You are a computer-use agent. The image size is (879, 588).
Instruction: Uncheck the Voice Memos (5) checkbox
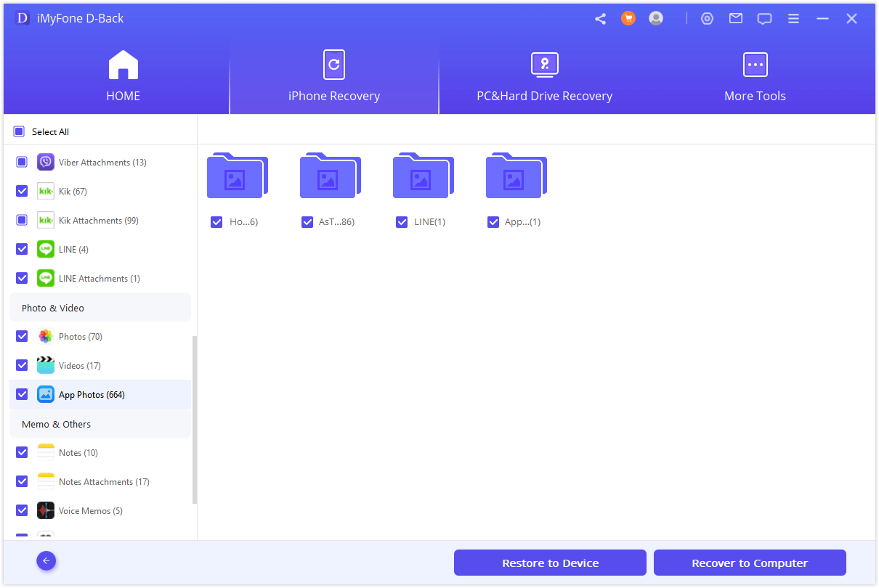[22, 510]
